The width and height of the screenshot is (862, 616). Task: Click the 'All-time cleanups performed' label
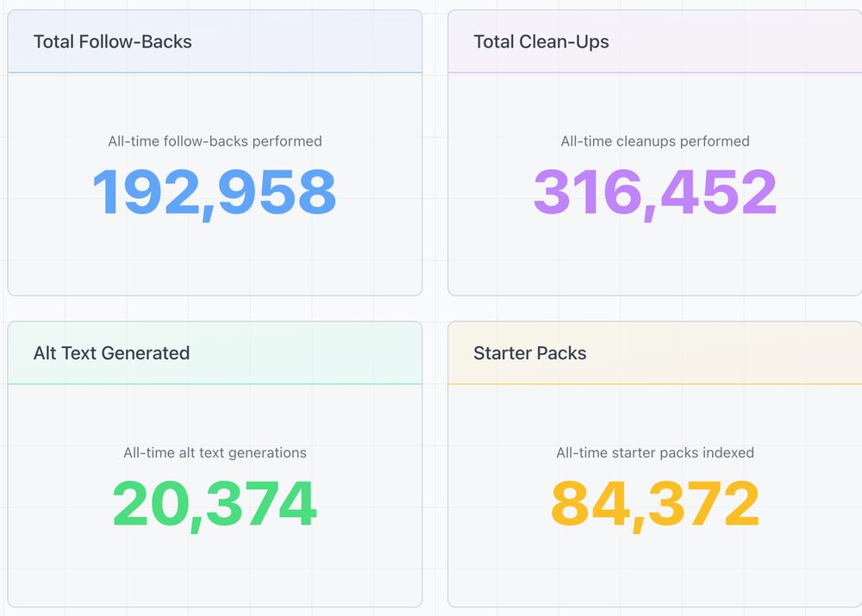[x=654, y=140]
